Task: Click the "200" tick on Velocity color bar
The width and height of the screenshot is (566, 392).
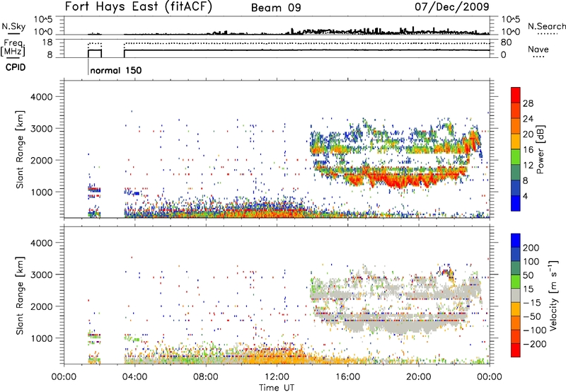Action: (x=531, y=248)
